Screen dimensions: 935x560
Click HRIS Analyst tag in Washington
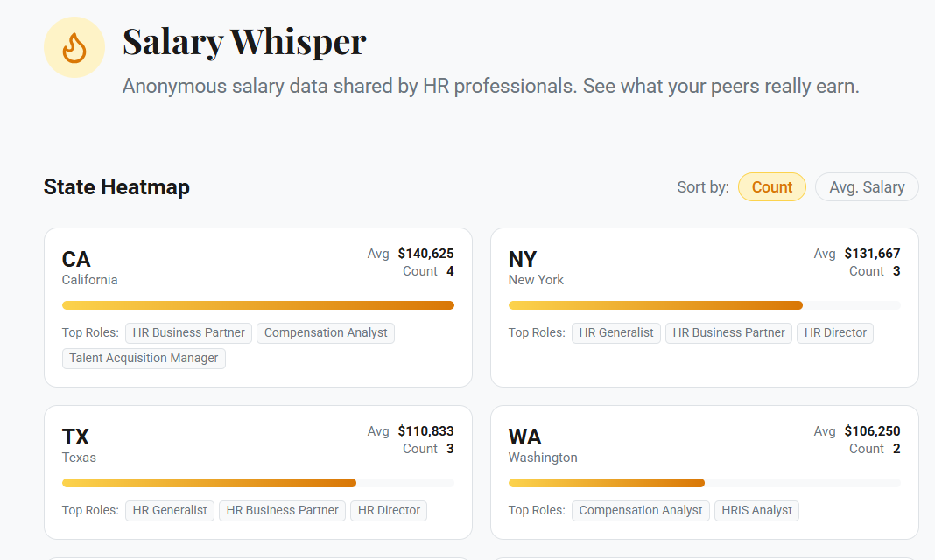tap(756, 510)
